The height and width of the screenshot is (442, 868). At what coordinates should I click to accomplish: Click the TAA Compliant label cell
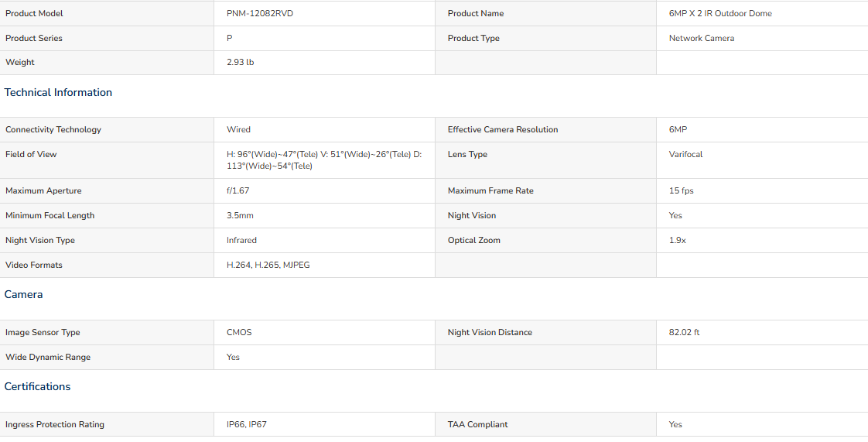[545, 424]
